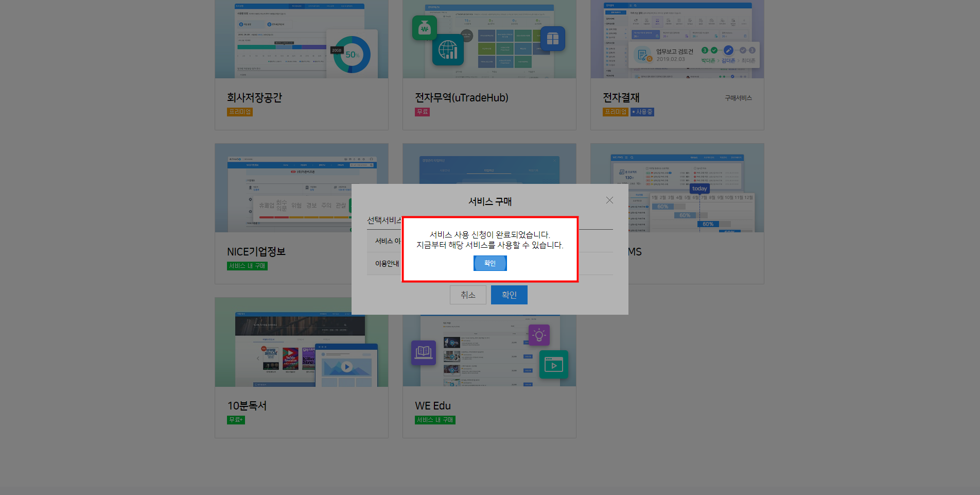Image resolution: width=980 pixels, height=495 pixels.
Task: Click 취소 in the 서비스 구매 dialog
Action: coord(468,295)
